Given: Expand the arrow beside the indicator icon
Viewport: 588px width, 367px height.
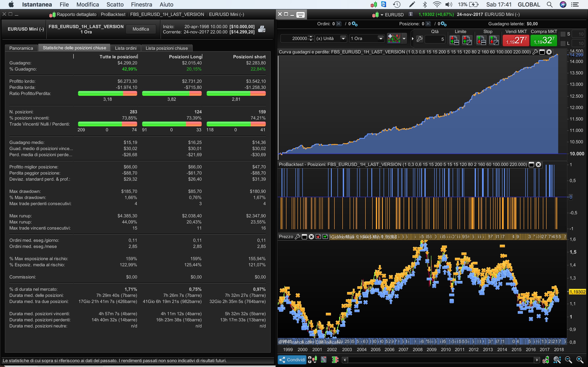Looking at the screenshot, I should (404, 39).
